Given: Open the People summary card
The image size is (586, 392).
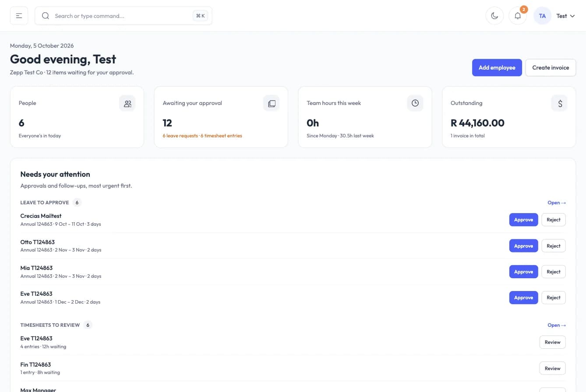Looking at the screenshot, I should click(x=77, y=117).
